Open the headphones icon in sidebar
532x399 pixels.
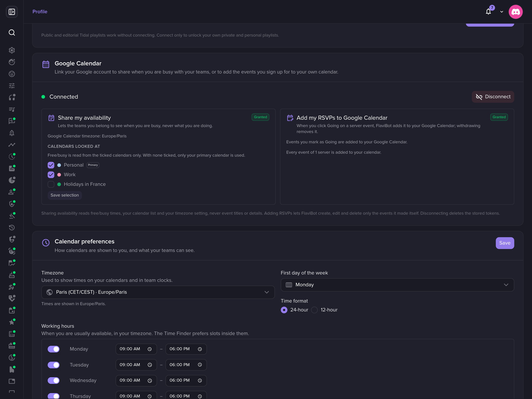pos(12,97)
